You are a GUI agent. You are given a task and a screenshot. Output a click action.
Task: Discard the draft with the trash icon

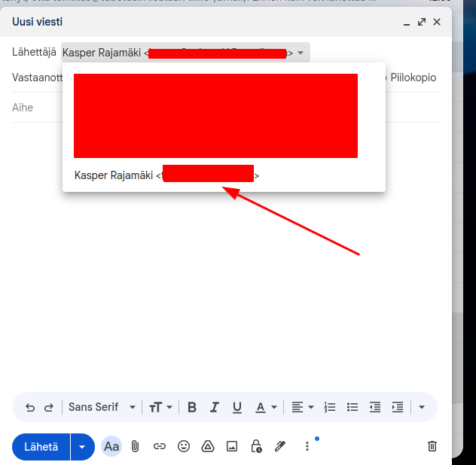(432, 446)
